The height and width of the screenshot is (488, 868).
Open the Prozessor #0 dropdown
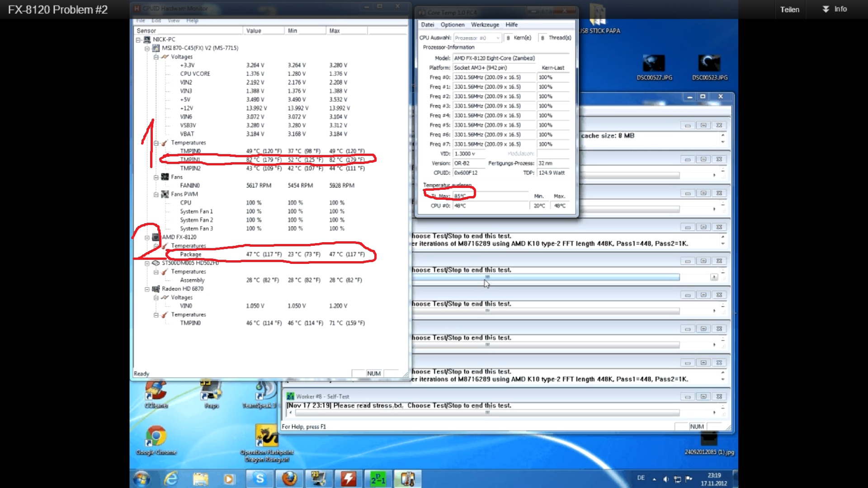pyautogui.click(x=477, y=38)
